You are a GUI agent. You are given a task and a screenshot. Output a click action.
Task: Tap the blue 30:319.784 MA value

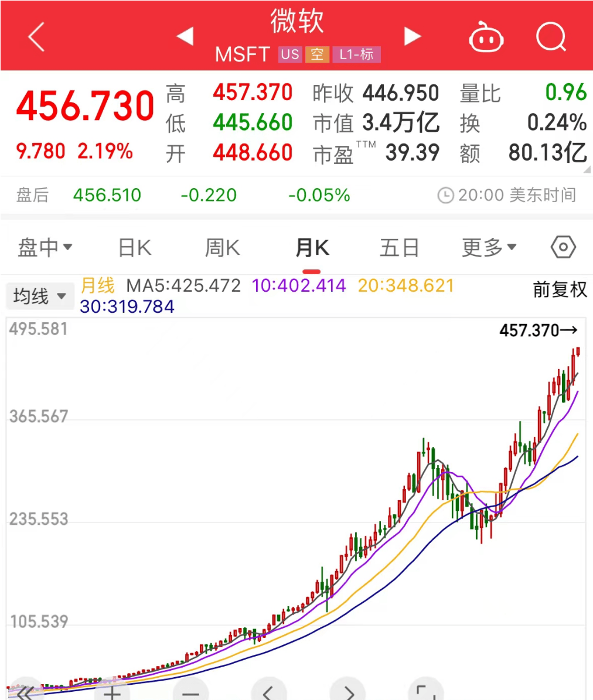pyautogui.click(x=127, y=306)
